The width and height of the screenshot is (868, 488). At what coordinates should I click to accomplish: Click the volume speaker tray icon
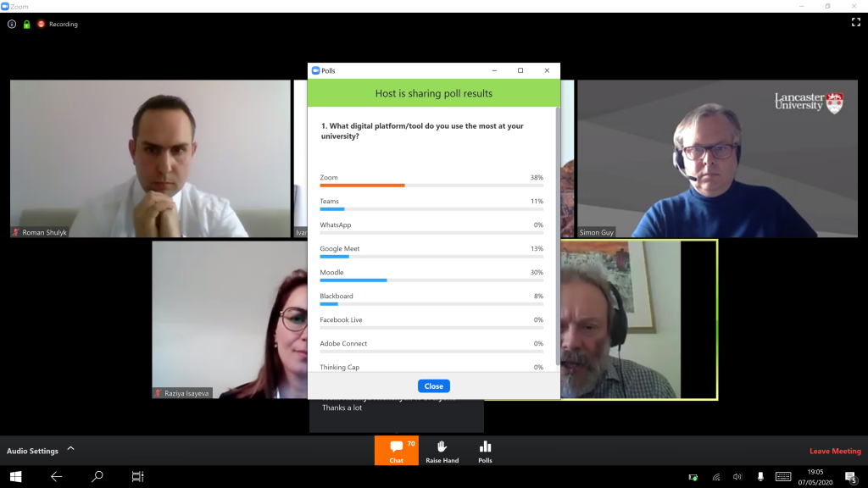737,477
